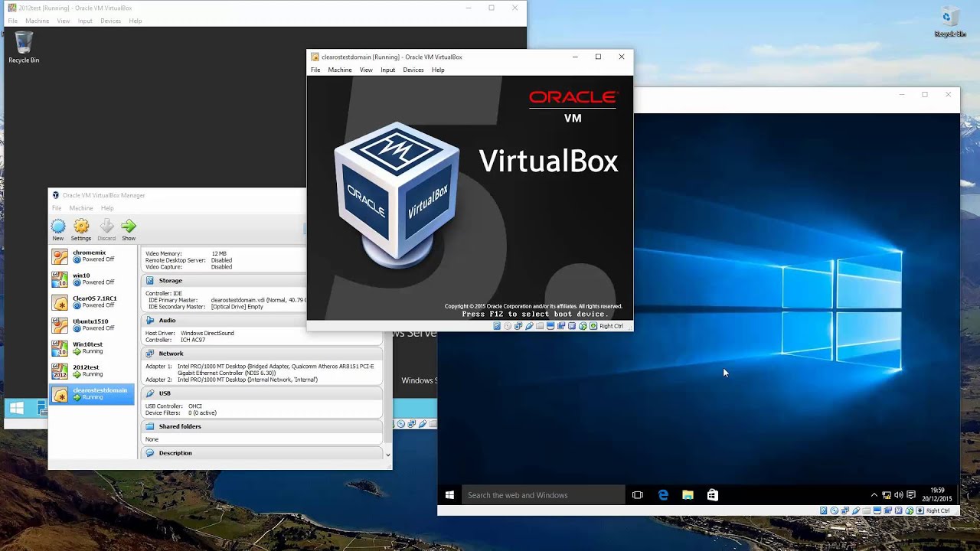Screen dimensions: 980x551
Task: Click USB indicator in Win10 VM status bar
Action: pos(856,510)
